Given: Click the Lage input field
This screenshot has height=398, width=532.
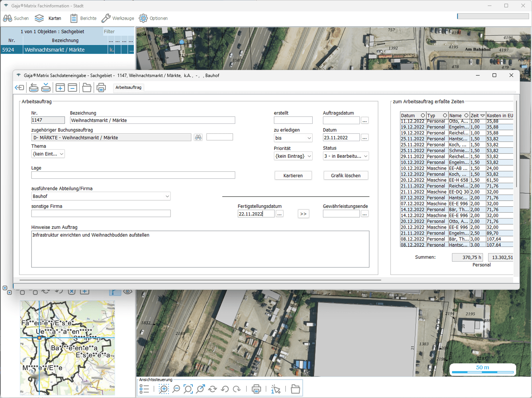Looking at the screenshot, I should [x=133, y=175].
